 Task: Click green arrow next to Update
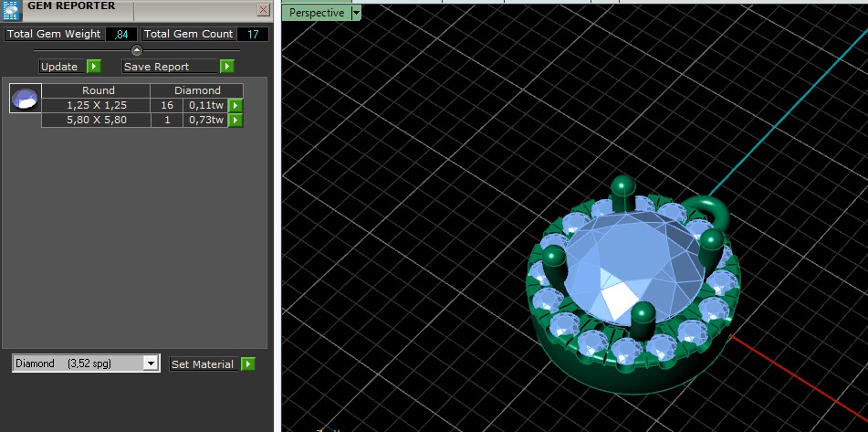(x=94, y=67)
